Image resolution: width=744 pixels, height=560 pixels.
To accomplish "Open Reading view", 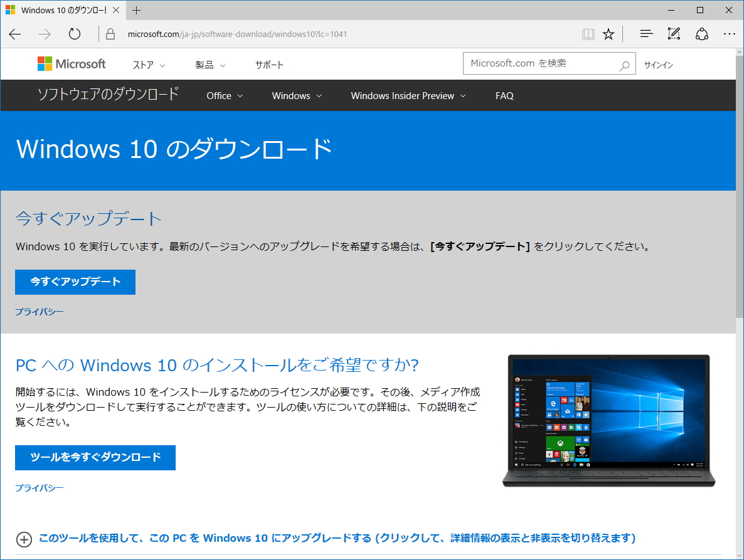I will coord(588,34).
